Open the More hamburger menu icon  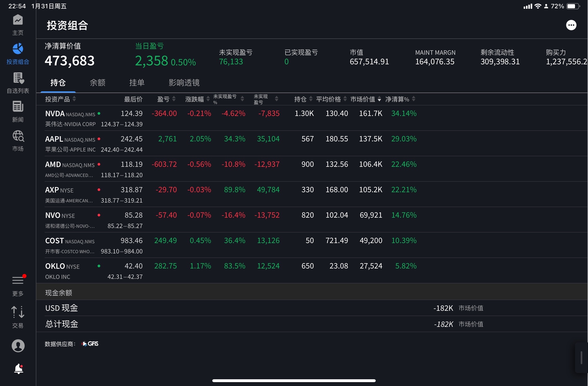click(18, 280)
